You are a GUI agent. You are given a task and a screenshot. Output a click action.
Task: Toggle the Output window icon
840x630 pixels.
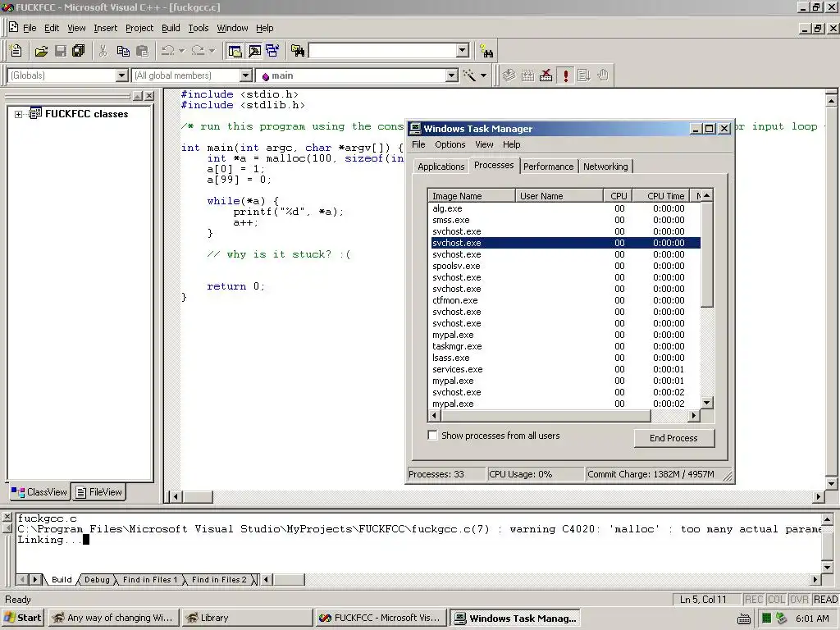click(254, 51)
